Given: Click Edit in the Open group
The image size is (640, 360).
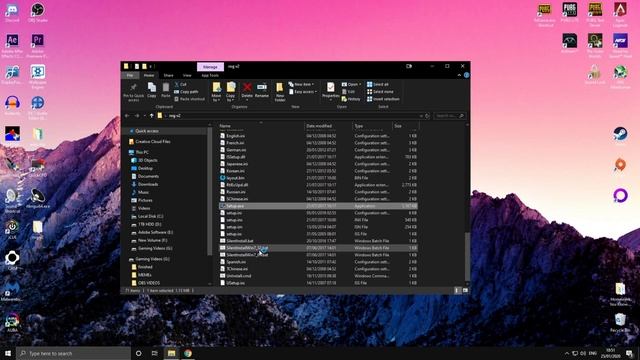Looking at the screenshot, I should (348, 91).
